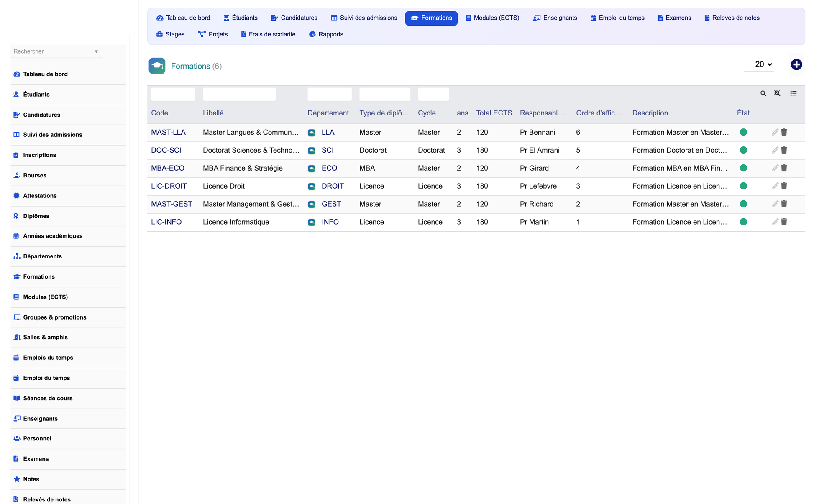The width and height of the screenshot is (814, 504).
Task: Open the Rapports top tab
Action: pos(326,34)
